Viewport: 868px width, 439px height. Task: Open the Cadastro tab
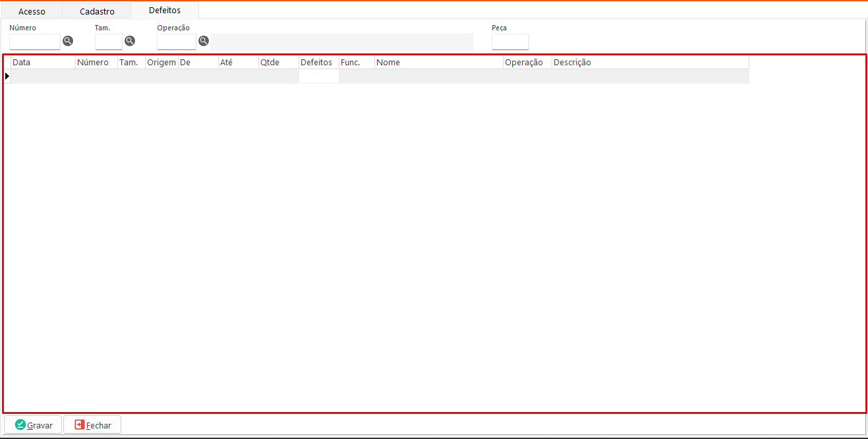(x=97, y=11)
